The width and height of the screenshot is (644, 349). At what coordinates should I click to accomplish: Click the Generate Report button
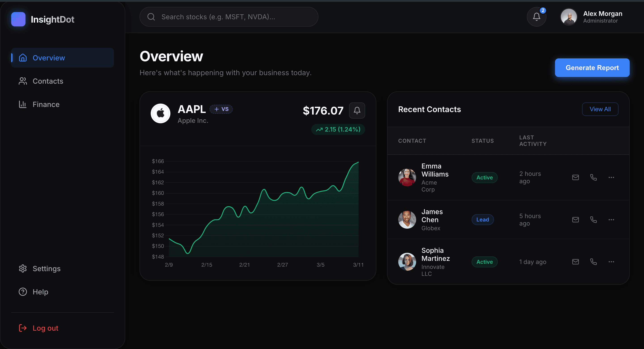click(592, 68)
